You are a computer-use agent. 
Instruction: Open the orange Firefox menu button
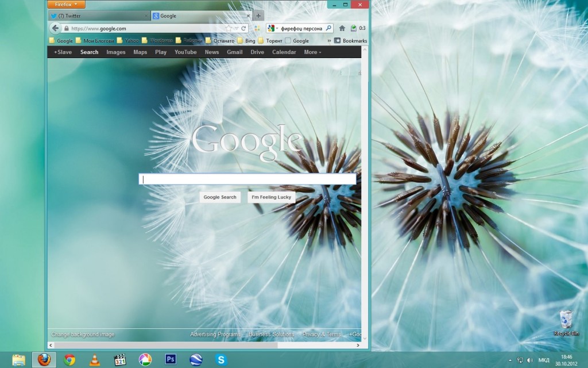(x=67, y=4)
